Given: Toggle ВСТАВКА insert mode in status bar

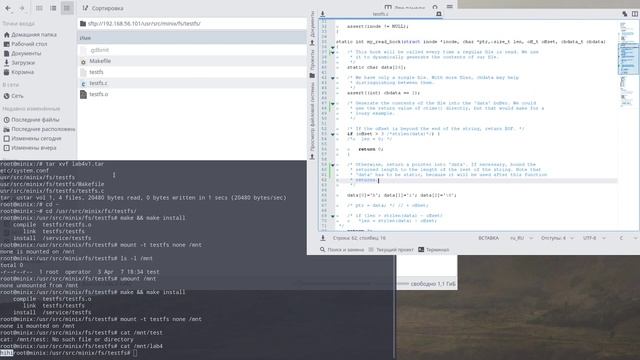Looking at the screenshot, I should [x=488, y=238].
